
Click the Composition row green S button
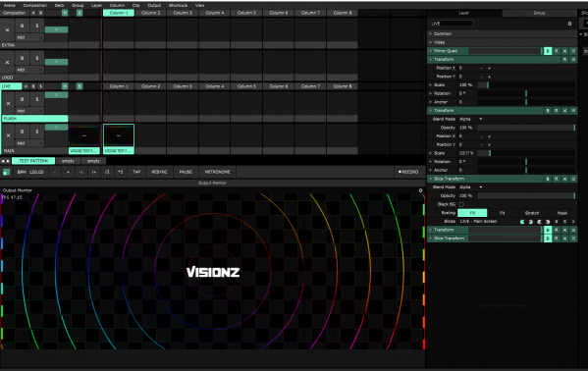click(80, 13)
